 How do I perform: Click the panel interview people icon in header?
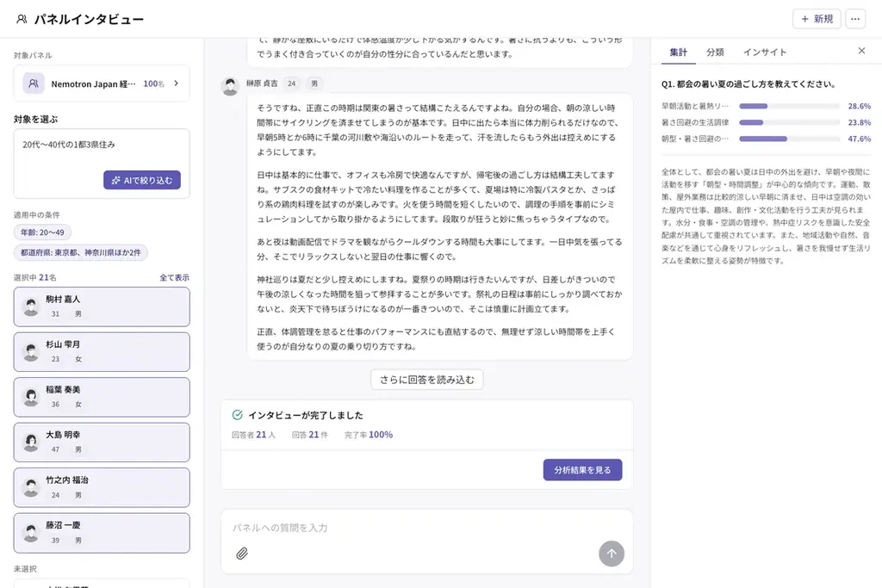[22, 19]
